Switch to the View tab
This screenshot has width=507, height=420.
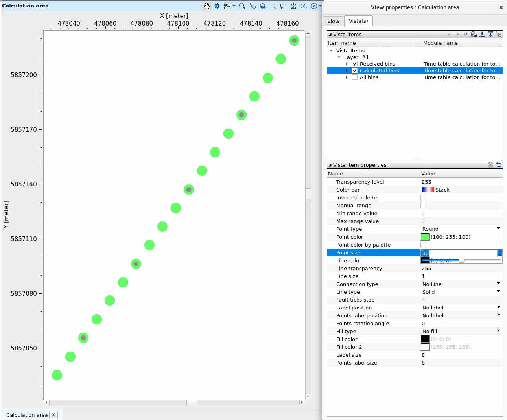point(333,21)
